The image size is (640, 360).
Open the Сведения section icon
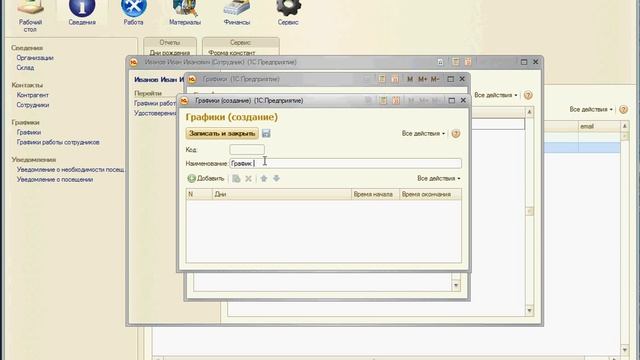coord(82,13)
